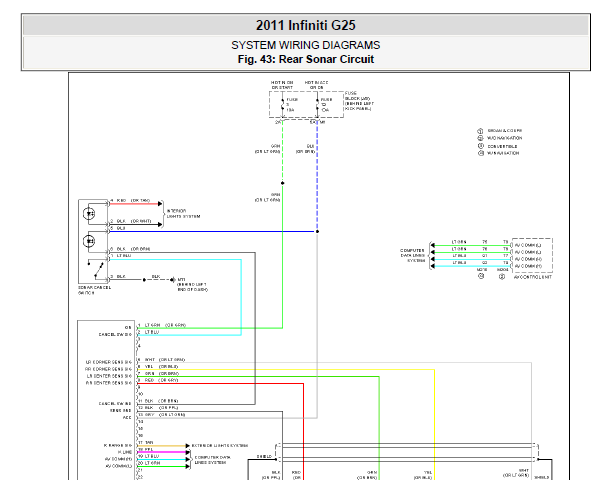606x480 pixels.
Task: Click the "K LINE" terminal label
Action: pyautogui.click(x=125, y=452)
